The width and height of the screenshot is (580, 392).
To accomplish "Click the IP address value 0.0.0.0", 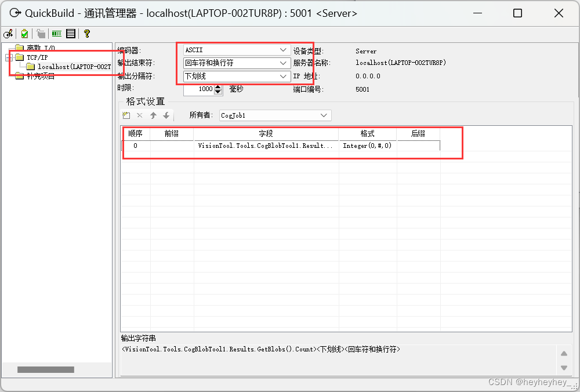I will click(x=368, y=76).
